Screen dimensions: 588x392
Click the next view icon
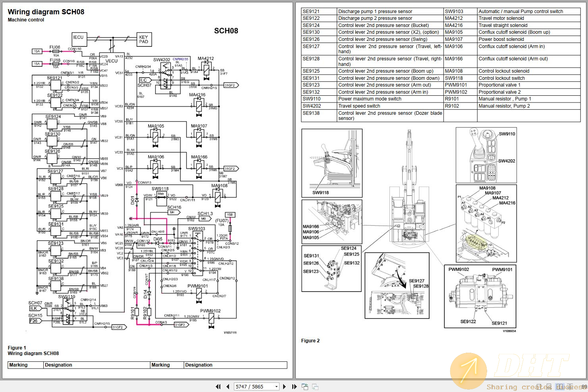click(315, 386)
